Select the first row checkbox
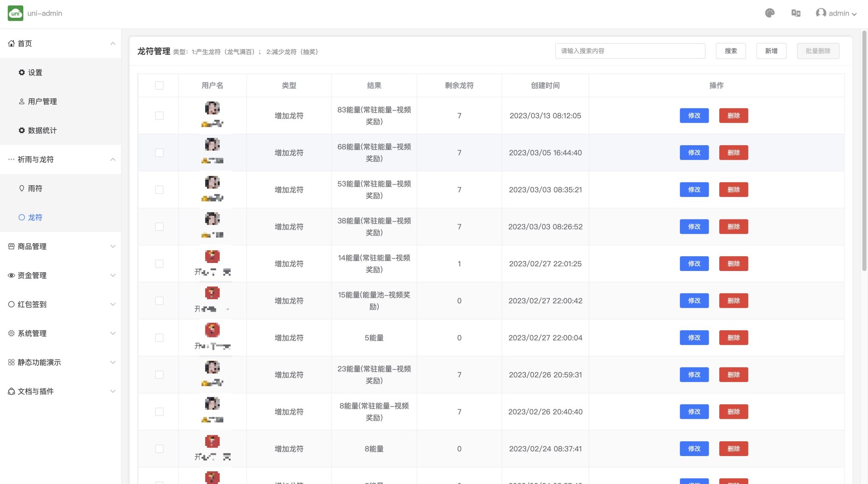This screenshot has width=868, height=484. pos(159,116)
